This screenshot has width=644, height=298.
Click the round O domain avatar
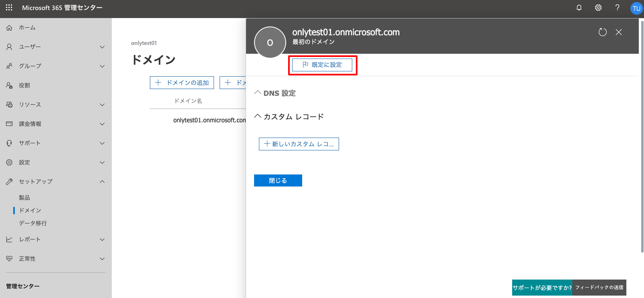click(270, 42)
